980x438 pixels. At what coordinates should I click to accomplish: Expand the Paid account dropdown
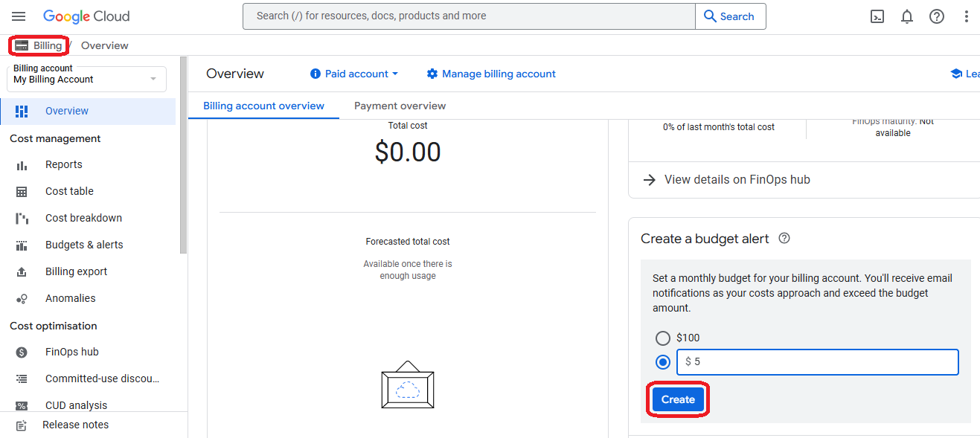[354, 74]
